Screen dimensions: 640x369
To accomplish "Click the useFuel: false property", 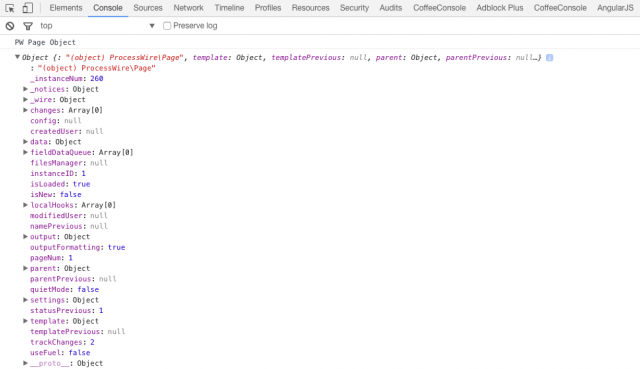I will coord(60,353).
